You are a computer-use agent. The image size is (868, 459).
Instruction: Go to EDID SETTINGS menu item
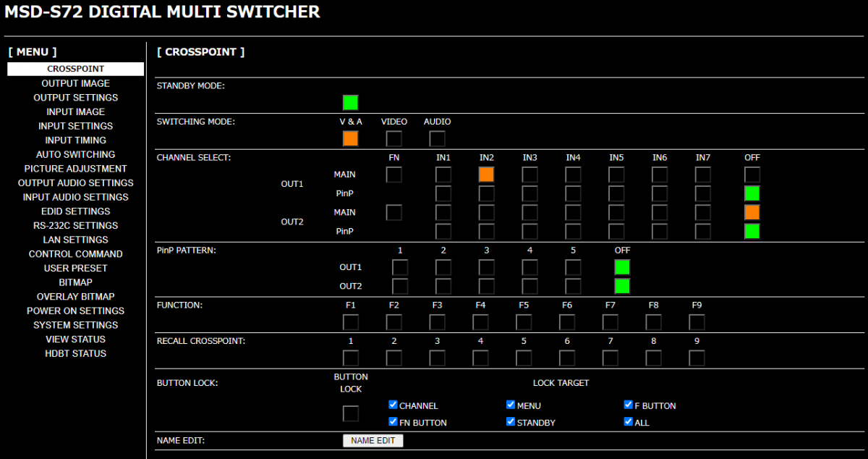pos(75,211)
